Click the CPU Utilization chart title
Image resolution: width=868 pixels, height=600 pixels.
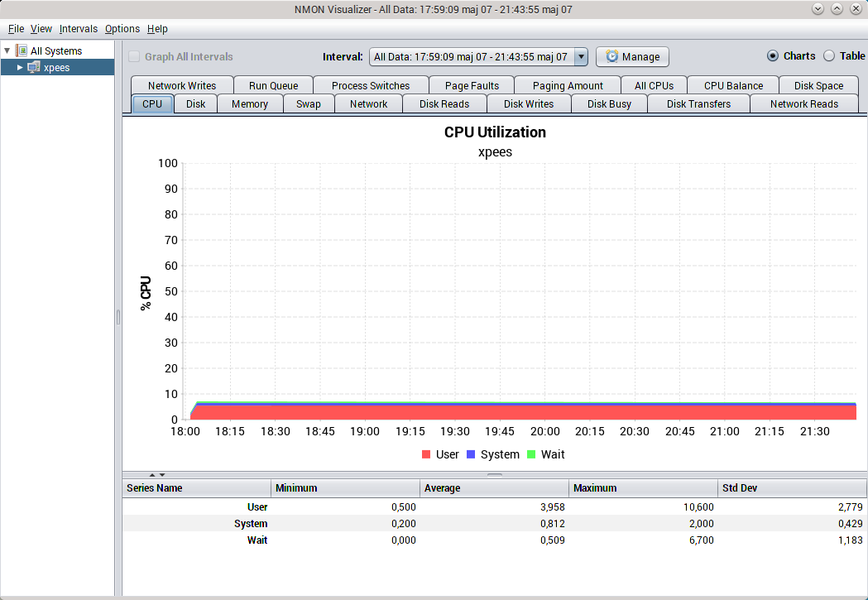[x=495, y=132]
